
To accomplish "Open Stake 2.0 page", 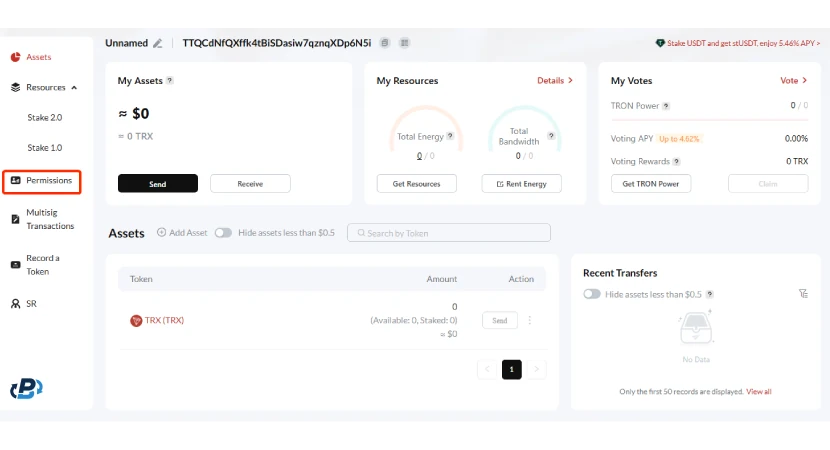I will [44, 118].
